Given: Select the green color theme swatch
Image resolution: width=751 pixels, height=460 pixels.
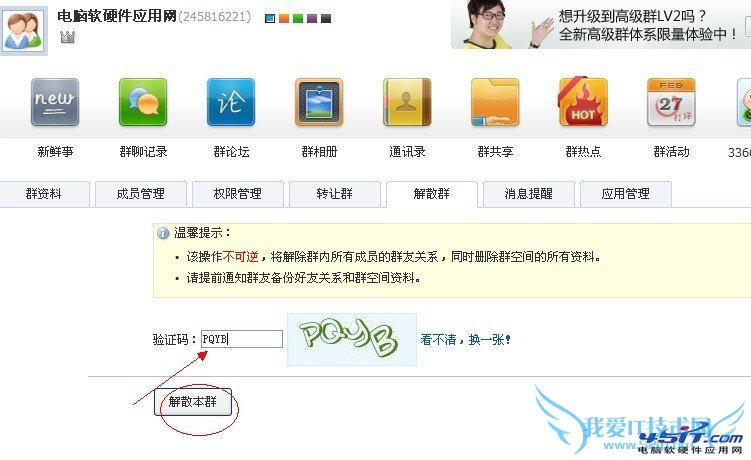Looking at the screenshot, I should click(298, 19).
